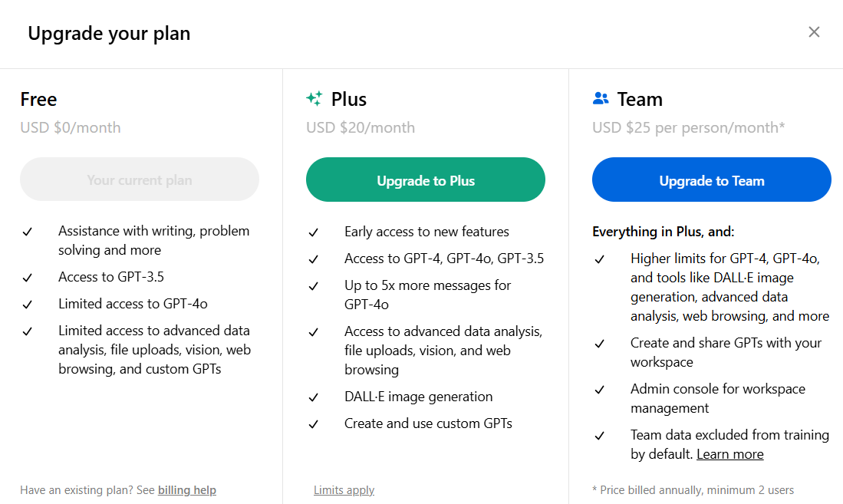Click checkmark beside Create and use custom GPTs
Image resolution: width=843 pixels, height=504 pixels.
(x=314, y=424)
